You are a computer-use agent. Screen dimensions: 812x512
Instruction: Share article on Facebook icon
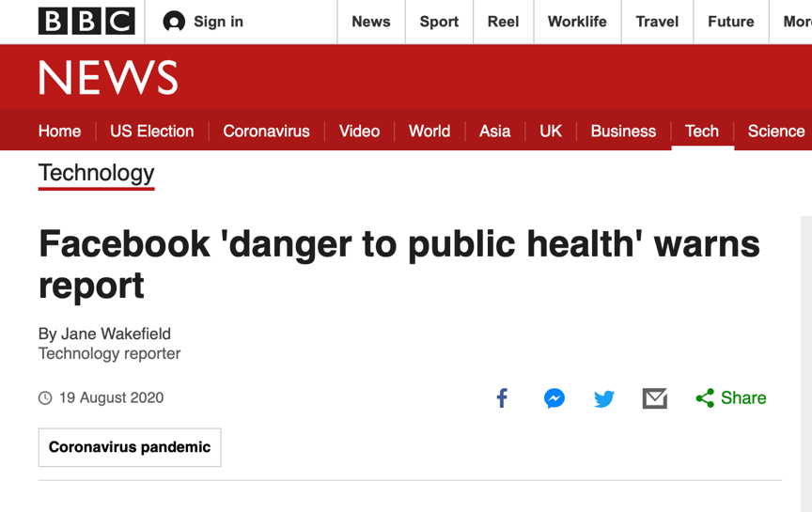[502, 398]
